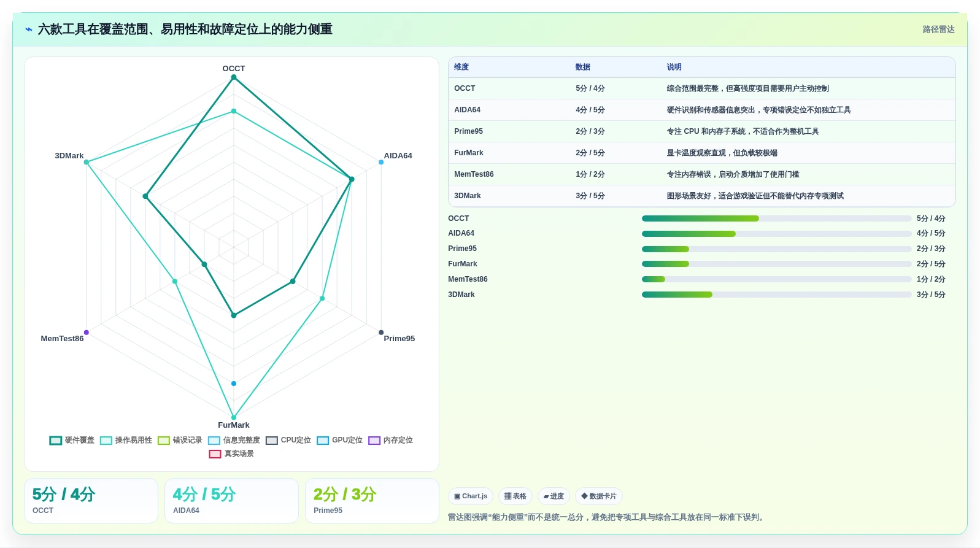Click the FurMark progress bar
Image resolution: width=980 pixels, height=548 pixels.
[776, 264]
